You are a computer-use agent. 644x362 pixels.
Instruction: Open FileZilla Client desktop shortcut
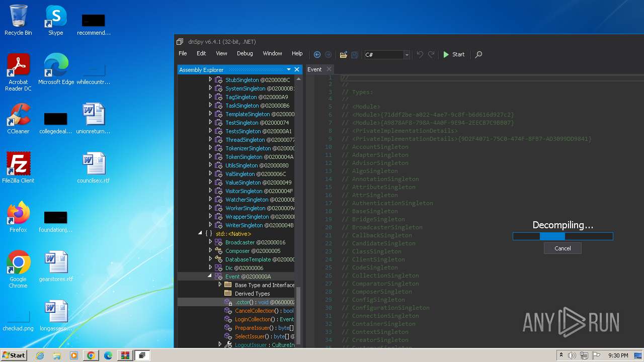pos(18,168)
